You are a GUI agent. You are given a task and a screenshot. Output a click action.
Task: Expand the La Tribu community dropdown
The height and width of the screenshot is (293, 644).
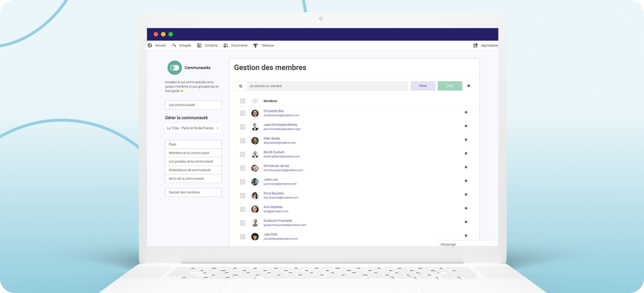point(193,128)
